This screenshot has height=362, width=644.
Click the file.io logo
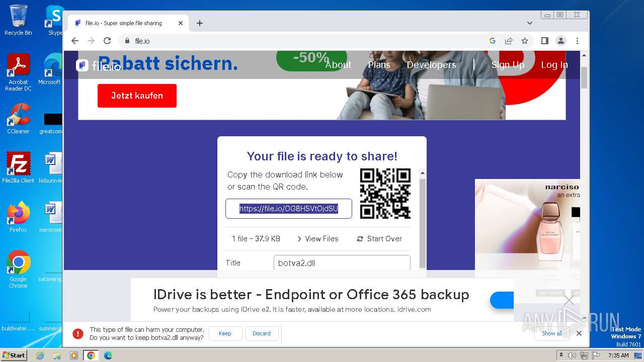click(x=98, y=65)
